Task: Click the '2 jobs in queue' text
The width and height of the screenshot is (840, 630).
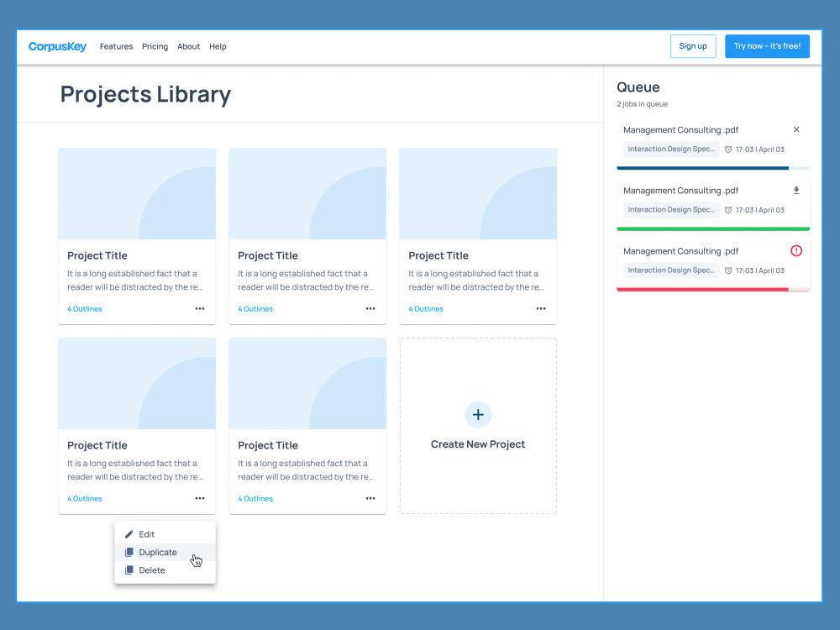Action: pyautogui.click(x=642, y=104)
